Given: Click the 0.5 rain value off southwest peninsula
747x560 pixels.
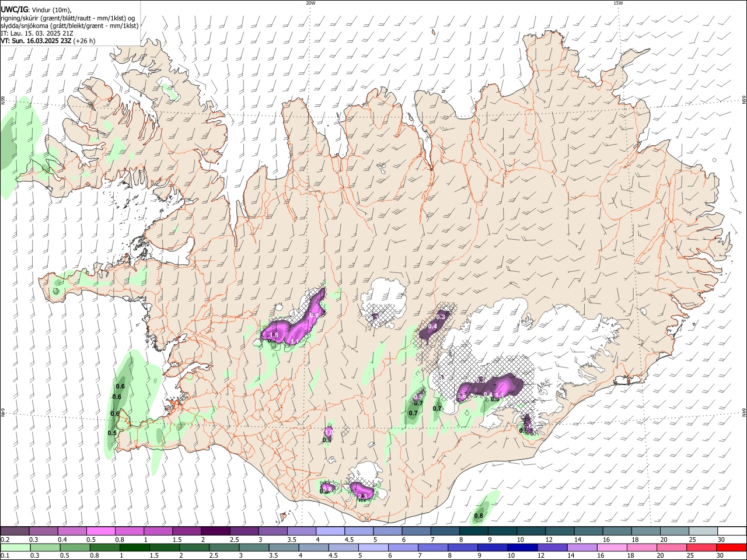Looking at the screenshot, I should click(x=112, y=433).
